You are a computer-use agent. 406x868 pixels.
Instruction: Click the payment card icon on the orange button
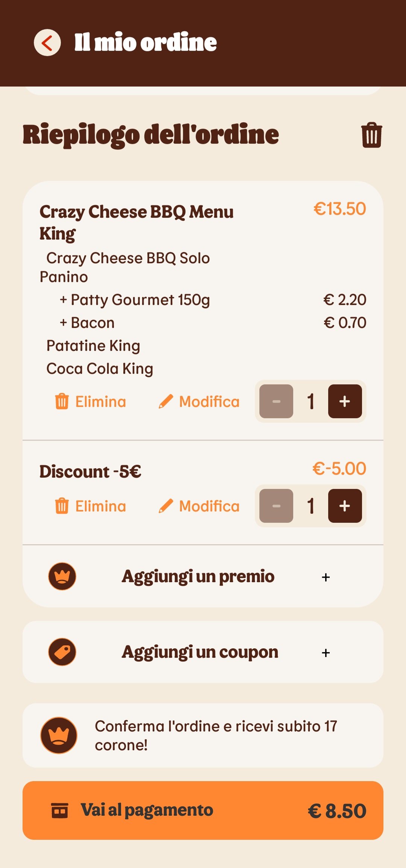(x=60, y=810)
